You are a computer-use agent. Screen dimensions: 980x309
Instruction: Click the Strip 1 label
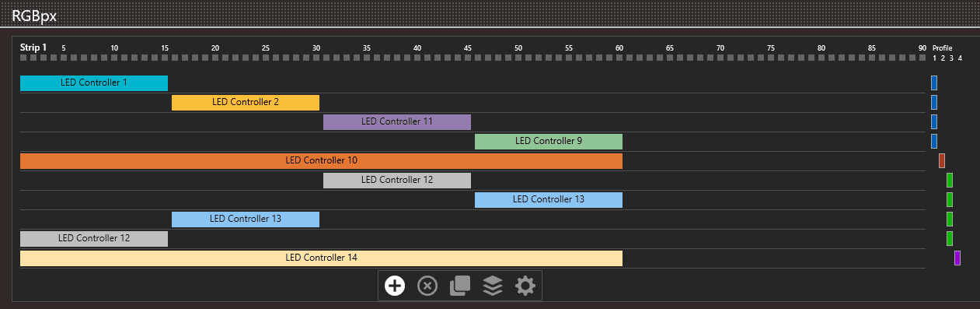(x=33, y=47)
